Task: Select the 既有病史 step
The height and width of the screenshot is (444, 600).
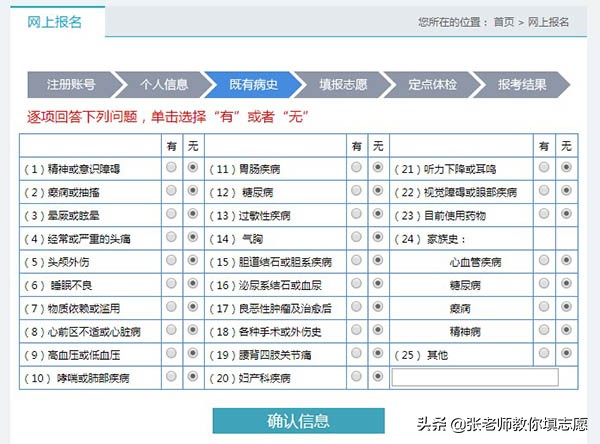Action: pos(253,85)
